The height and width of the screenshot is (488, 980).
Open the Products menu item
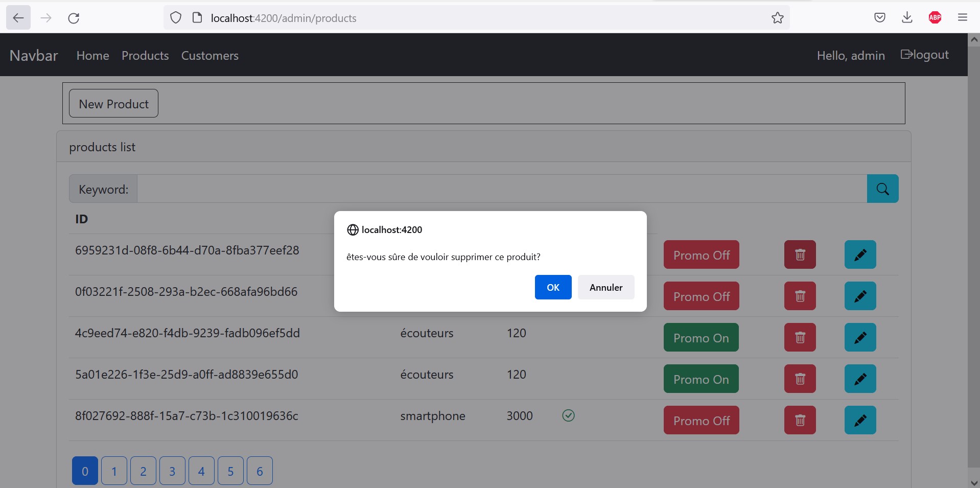point(145,55)
